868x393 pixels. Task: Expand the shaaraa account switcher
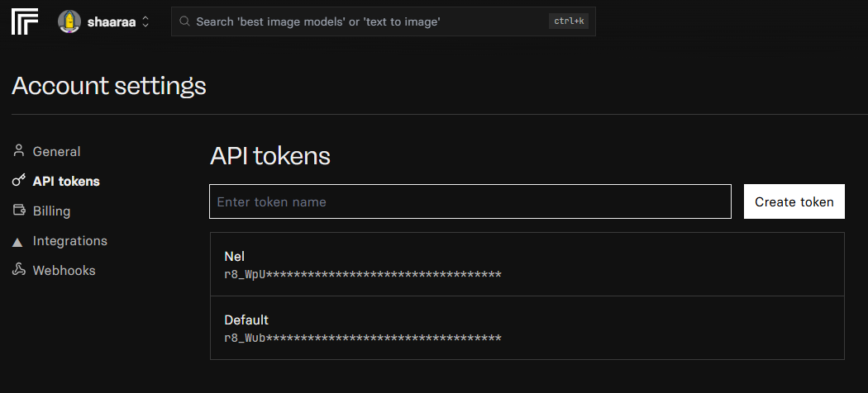[x=145, y=22]
